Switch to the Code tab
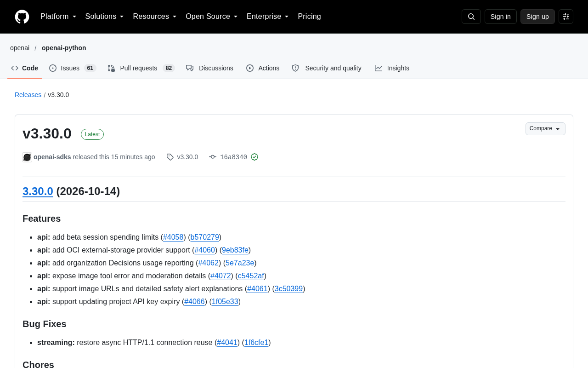Screen dimensions: 588x368 25,68
